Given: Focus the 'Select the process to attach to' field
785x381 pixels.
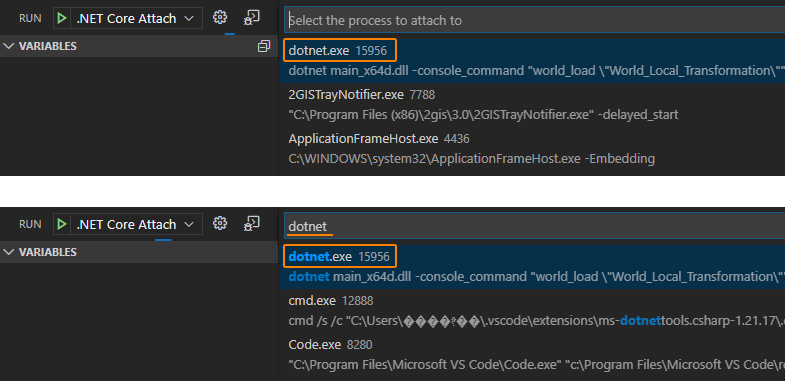Looking at the screenshot, I should [535, 21].
